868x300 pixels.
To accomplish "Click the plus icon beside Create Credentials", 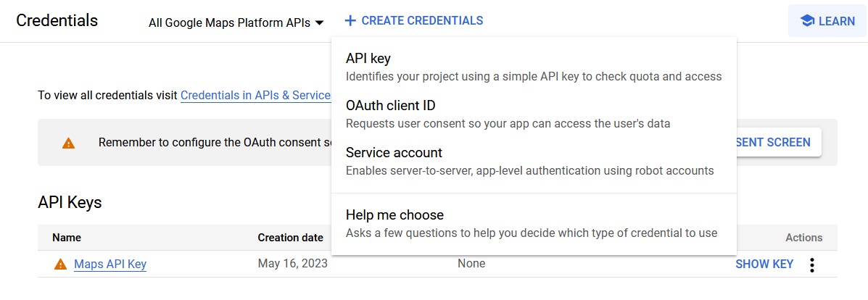I will point(350,21).
